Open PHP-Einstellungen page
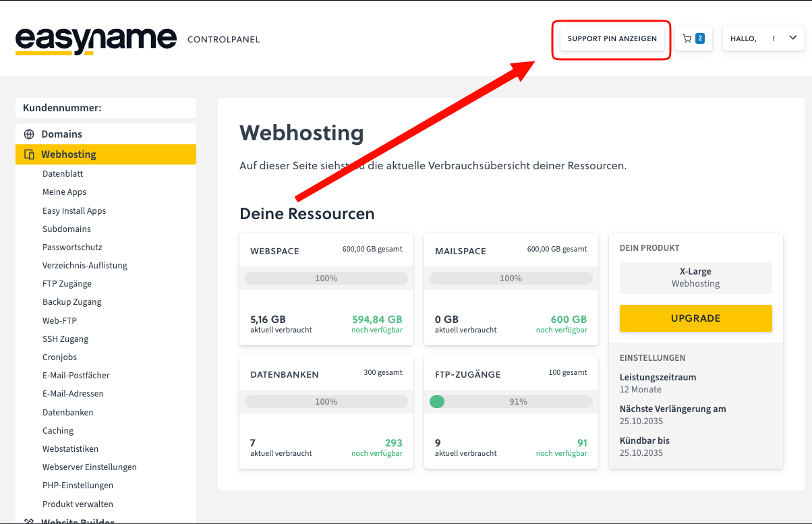 click(78, 485)
